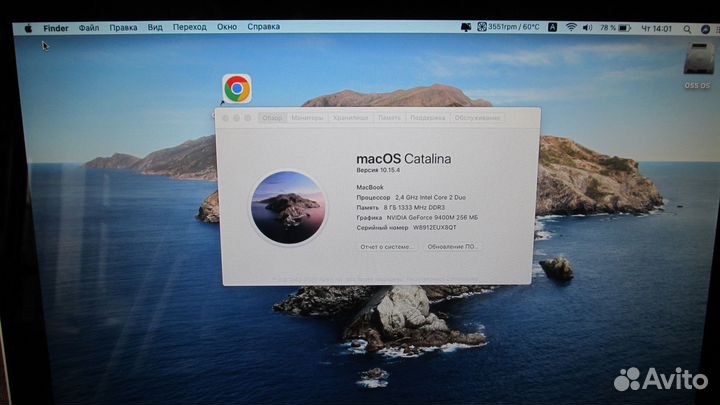Switch to the Поддержка tab
The image size is (720, 405).
point(428,118)
